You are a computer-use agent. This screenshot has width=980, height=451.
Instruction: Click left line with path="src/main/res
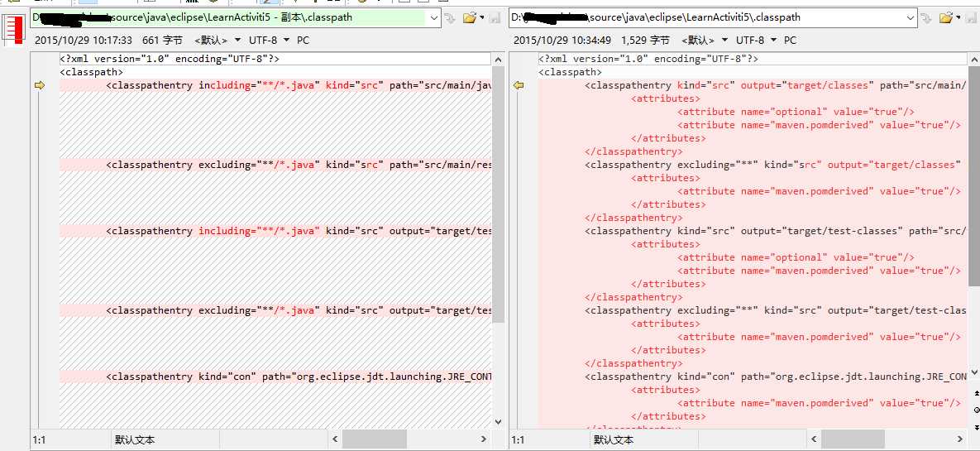pyautogui.click(x=275, y=165)
